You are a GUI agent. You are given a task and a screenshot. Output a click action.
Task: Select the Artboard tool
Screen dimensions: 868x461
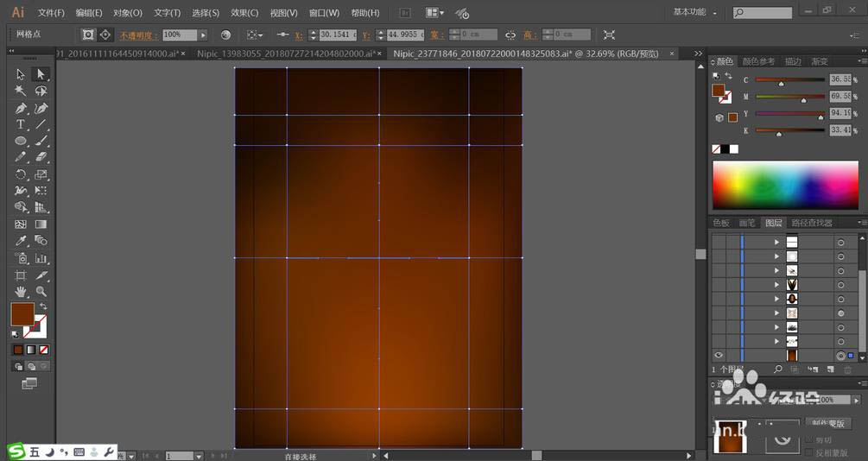(21, 275)
